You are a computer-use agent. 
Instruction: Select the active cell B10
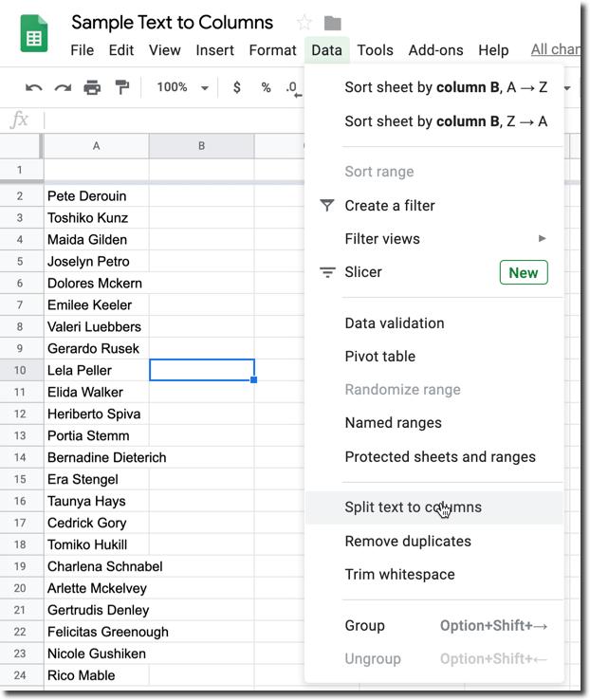202,370
